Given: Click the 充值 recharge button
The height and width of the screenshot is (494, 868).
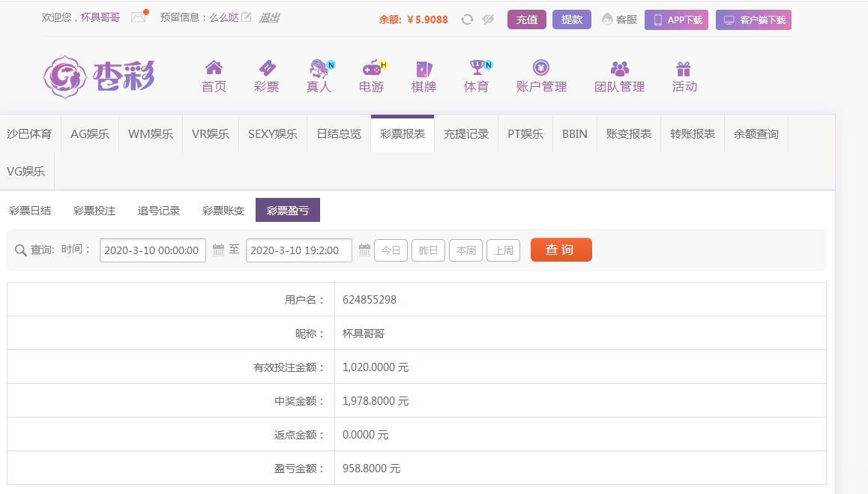Looking at the screenshot, I should point(526,19).
